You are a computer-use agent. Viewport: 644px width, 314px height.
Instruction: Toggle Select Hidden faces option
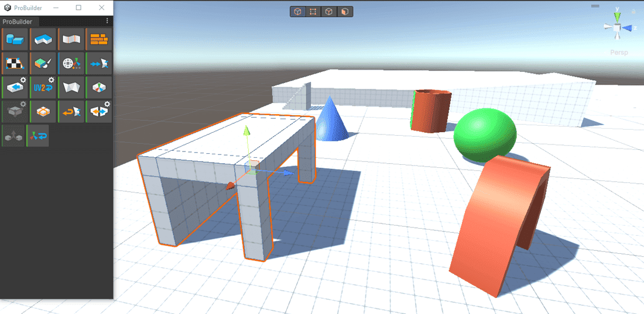click(x=98, y=63)
